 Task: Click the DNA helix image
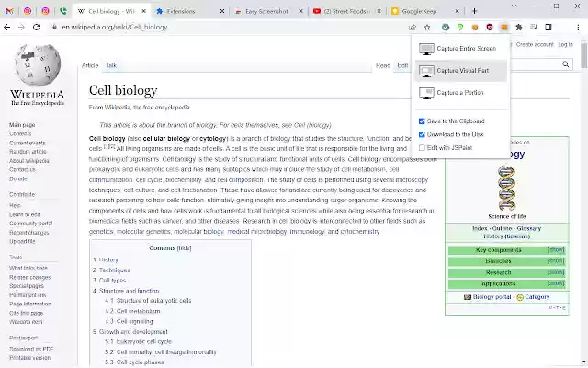coord(506,188)
